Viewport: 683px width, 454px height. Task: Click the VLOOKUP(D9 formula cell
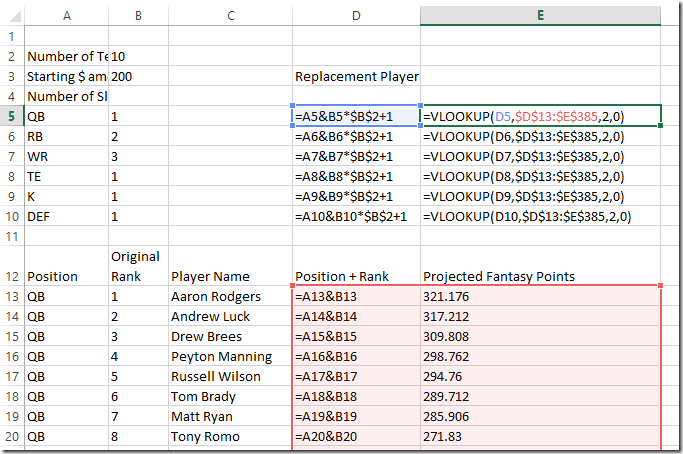pyautogui.click(x=541, y=197)
